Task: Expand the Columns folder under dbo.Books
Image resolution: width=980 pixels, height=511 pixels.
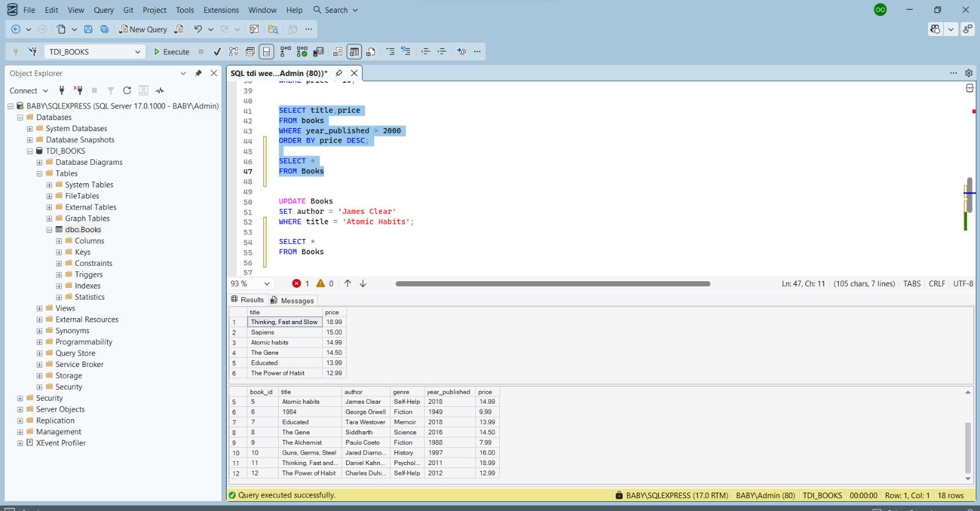Action: pyautogui.click(x=59, y=241)
